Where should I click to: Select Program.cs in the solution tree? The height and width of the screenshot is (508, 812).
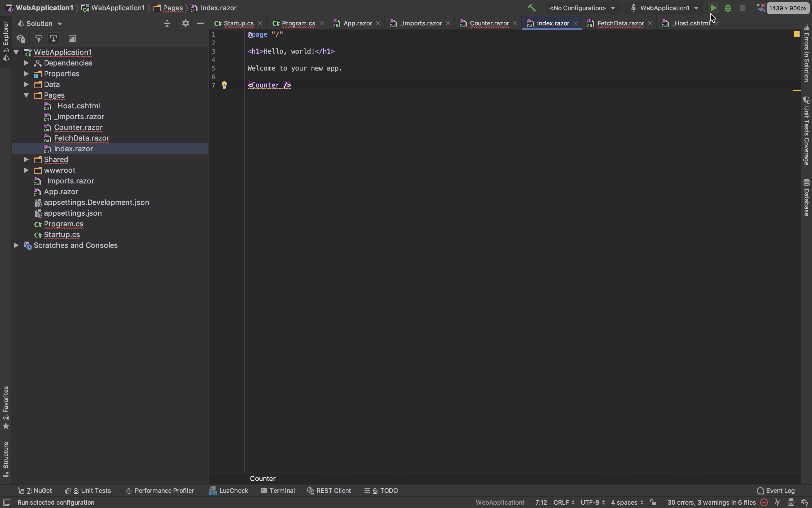[63, 224]
